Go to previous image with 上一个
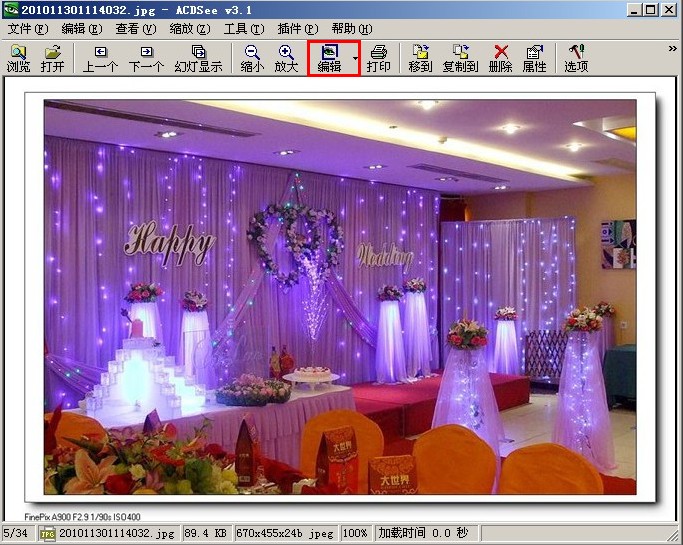 [100, 58]
